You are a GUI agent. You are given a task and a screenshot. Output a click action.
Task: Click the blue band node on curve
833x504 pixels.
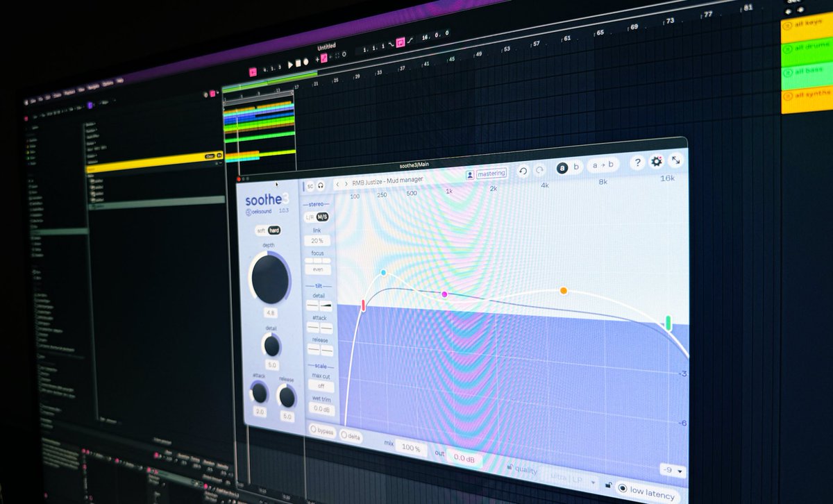[383, 273]
